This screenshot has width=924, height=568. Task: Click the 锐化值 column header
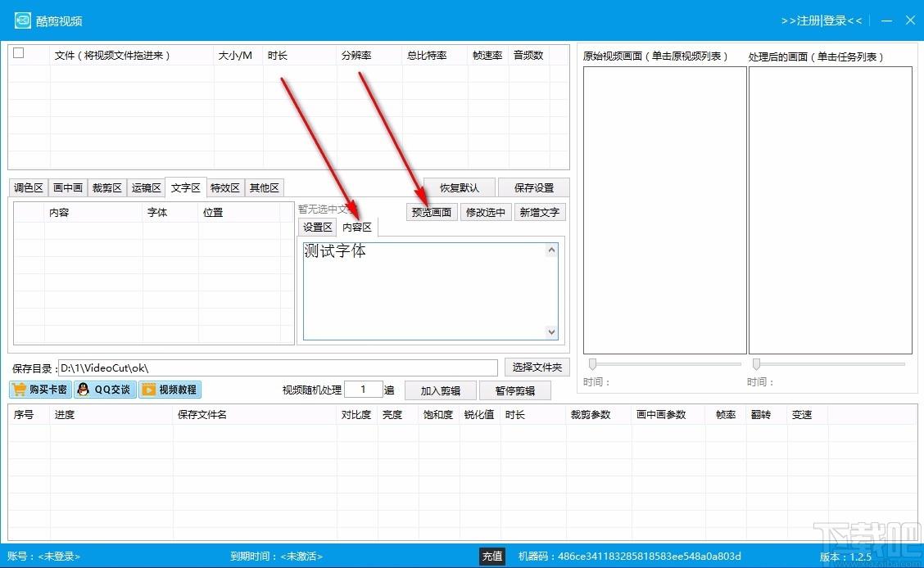[479, 415]
